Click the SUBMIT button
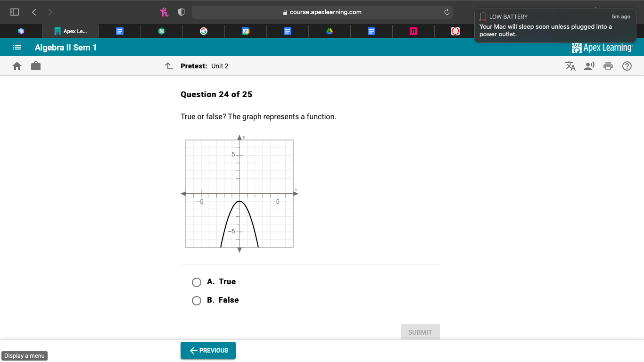The width and height of the screenshot is (644, 362). pos(420,332)
